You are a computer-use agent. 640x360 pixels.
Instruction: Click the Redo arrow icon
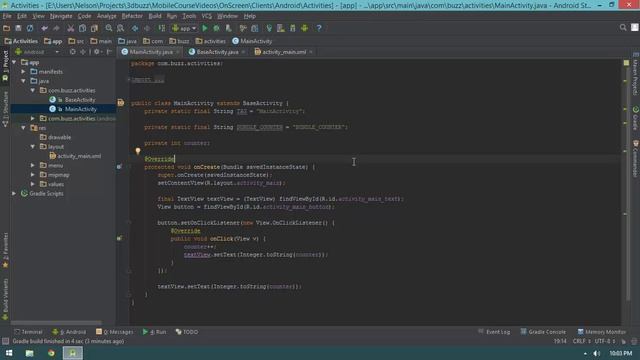56,28
